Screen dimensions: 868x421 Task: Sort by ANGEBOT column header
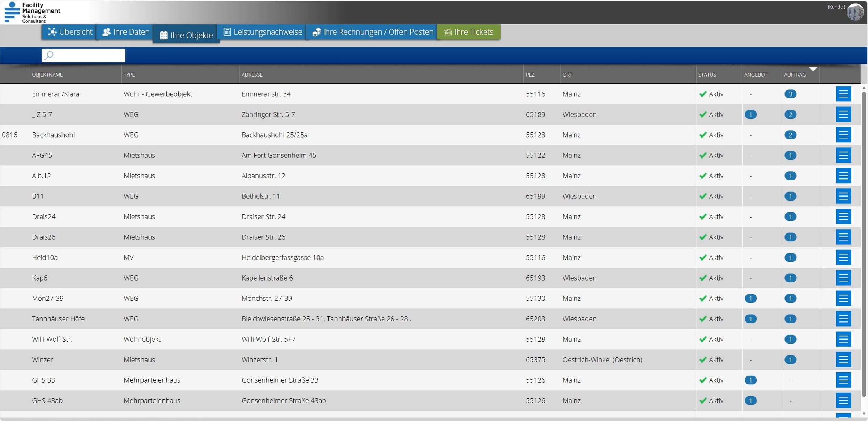pyautogui.click(x=756, y=75)
